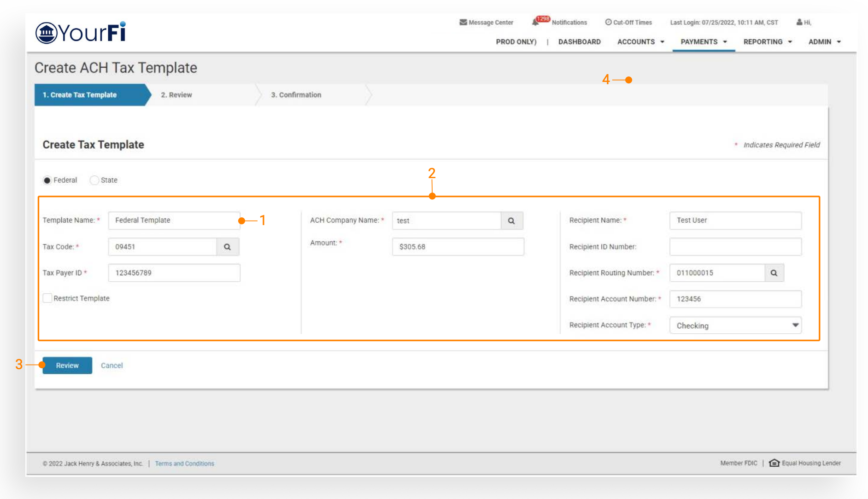
Task: Click the YourFi bank logo
Action: 81,32
